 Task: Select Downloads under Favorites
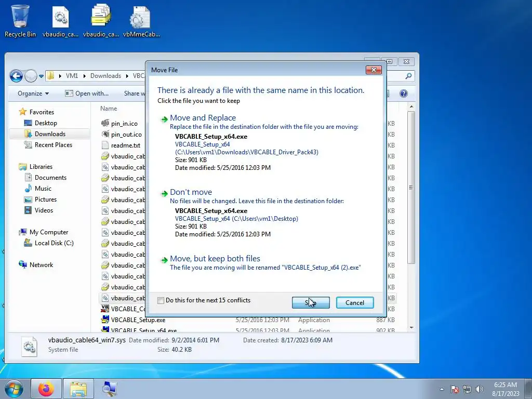tap(50, 134)
